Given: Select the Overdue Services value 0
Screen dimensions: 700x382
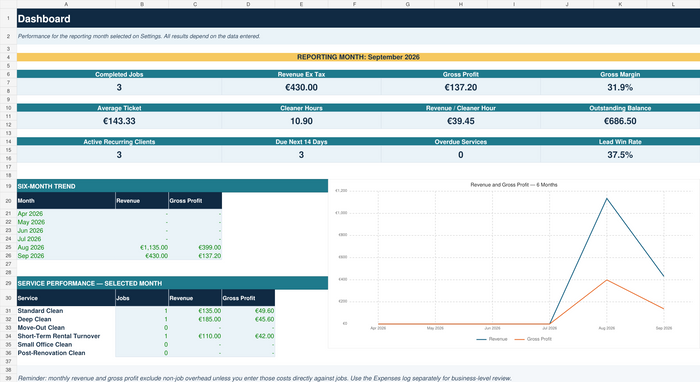Looking at the screenshot, I should click(461, 154).
